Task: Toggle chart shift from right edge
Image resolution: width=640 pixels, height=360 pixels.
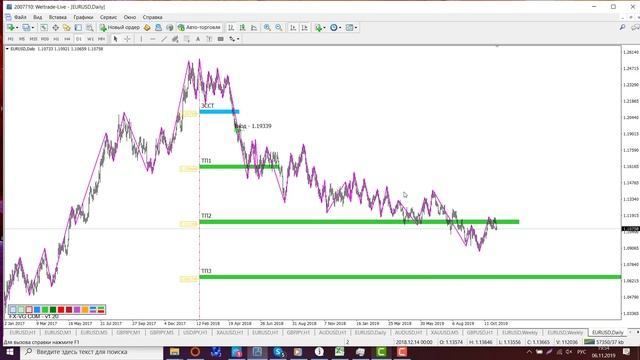Action: click(304, 28)
